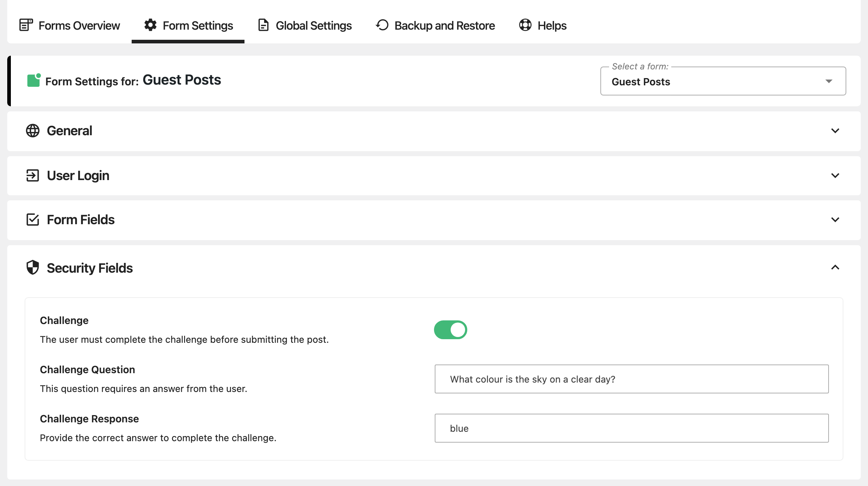Click the Form Fields section heading

pyautogui.click(x=81, y=219)
